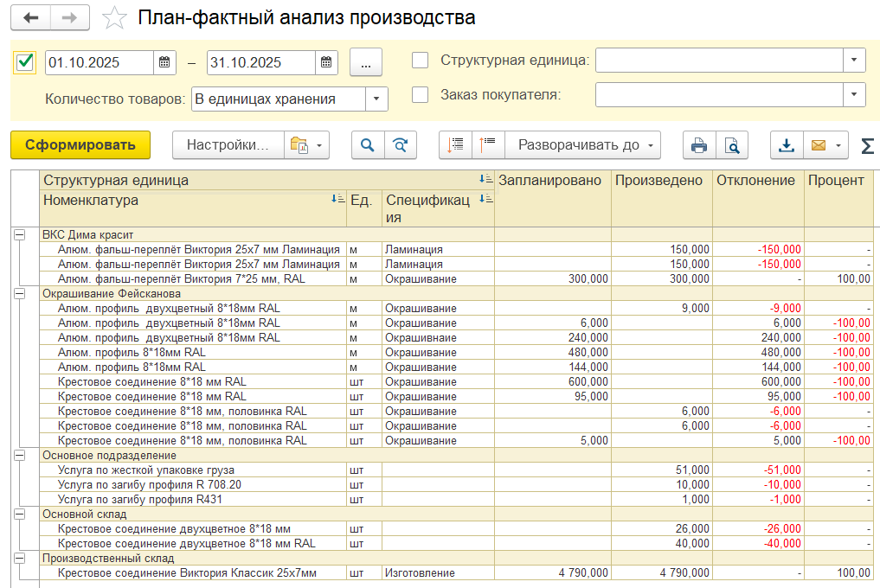
Task: Open report Настройки button
Action: point(228,145)
